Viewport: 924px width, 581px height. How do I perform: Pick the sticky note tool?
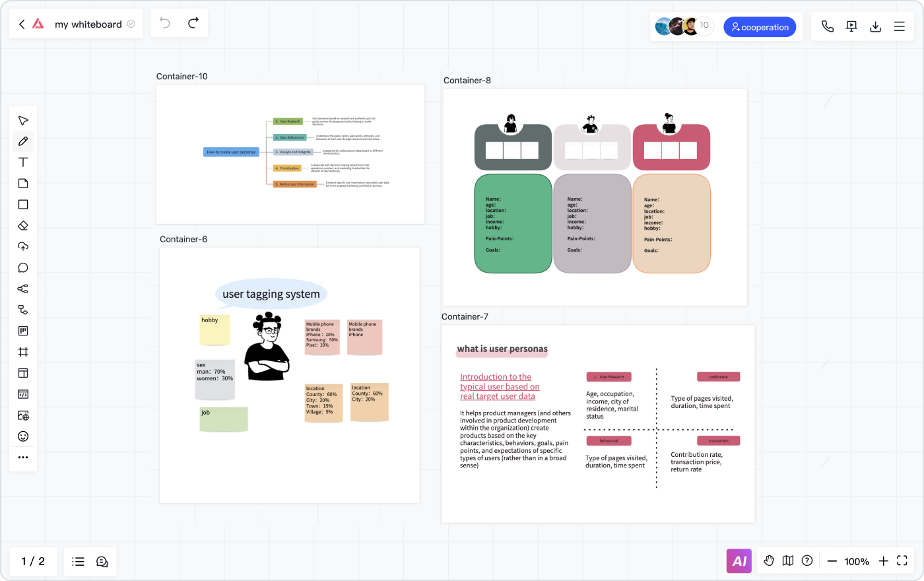coord(23,184)
